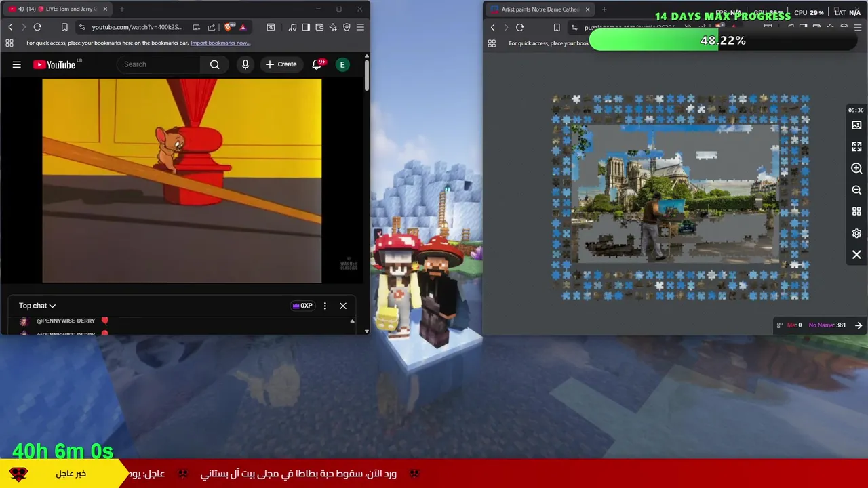Arrange puzzle pieces with the grid icon
This screenshot has height=488, width=868.
(x=856, y=211)
